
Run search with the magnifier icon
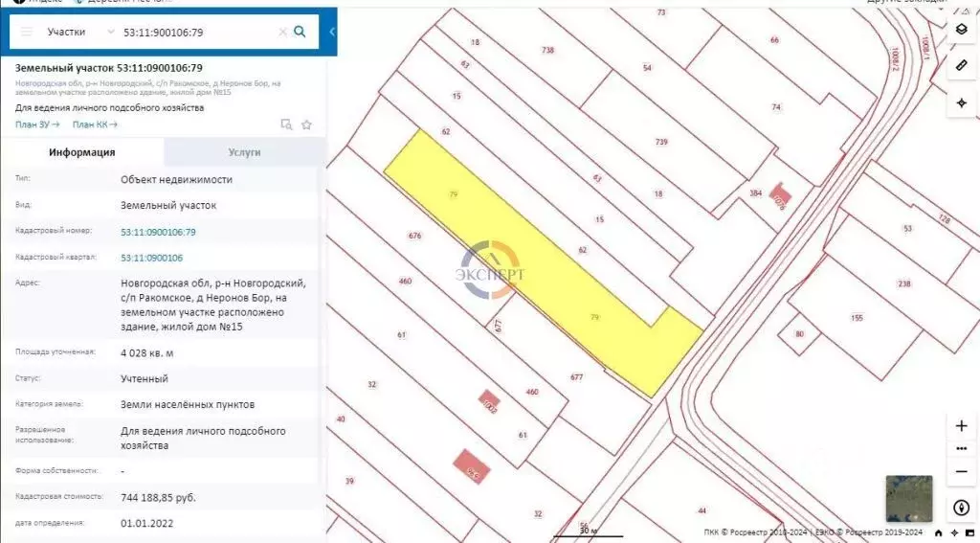[x=300, y=32]
